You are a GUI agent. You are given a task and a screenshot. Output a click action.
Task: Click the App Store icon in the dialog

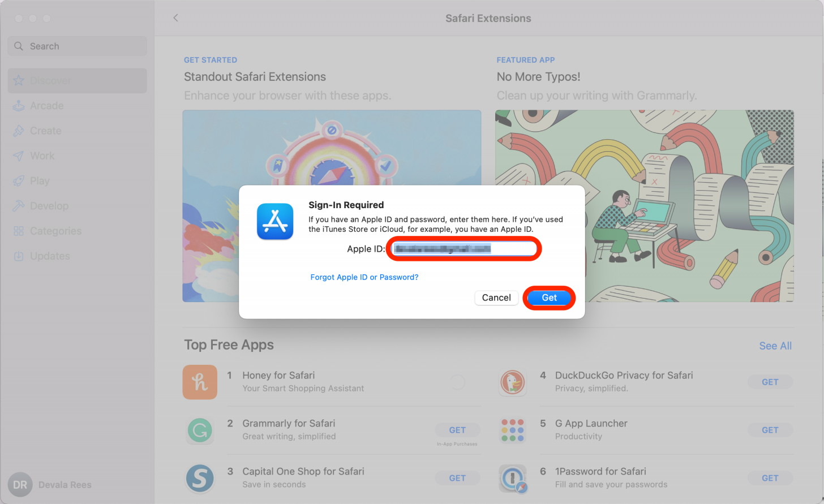coord(275,221)
